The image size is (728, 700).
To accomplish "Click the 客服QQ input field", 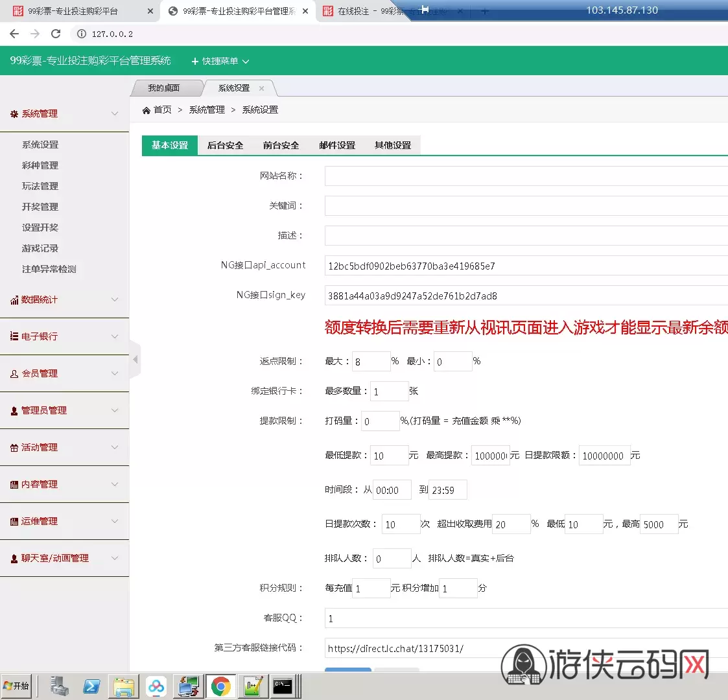I will click(x=526, y=618).
